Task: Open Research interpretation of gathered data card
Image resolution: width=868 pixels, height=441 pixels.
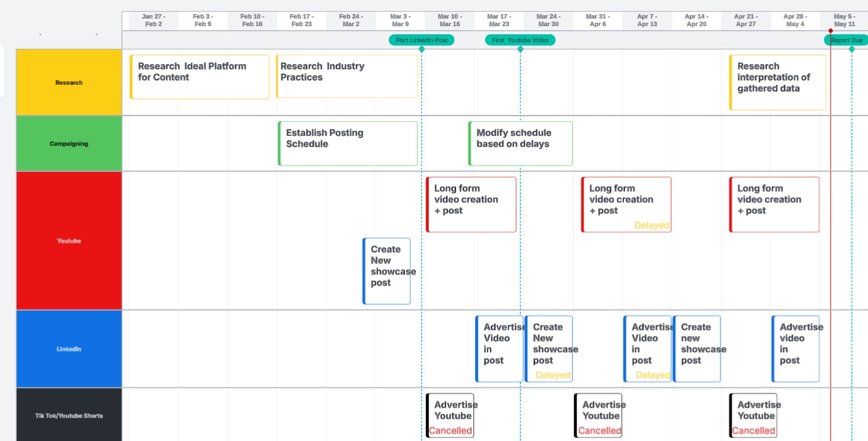Action: click(777, 83)
